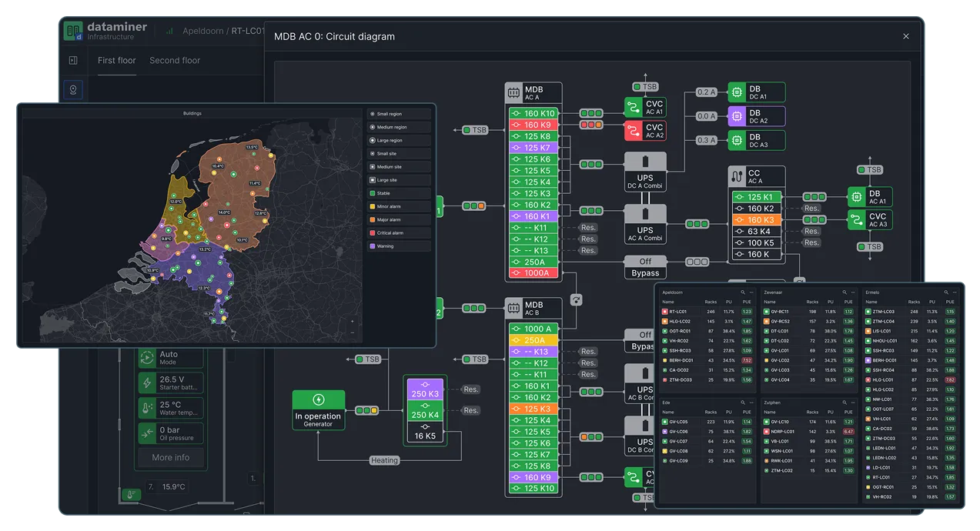This screenshot has width=980, height=531.
Task: Open Apeldoorn table more options menu
Action: (751, 292)
